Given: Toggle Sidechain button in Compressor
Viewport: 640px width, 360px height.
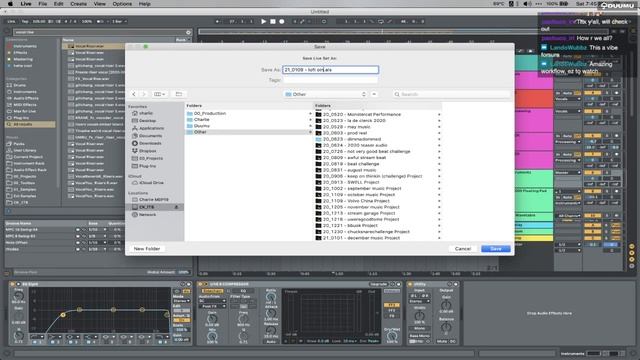Looking at the screenshot, I should [x=212, y=291].
